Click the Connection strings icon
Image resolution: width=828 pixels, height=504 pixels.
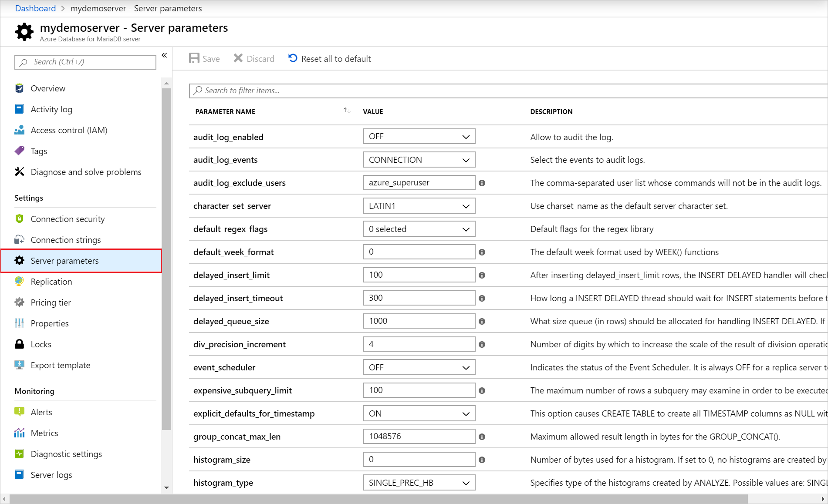(x=19, y=240)
